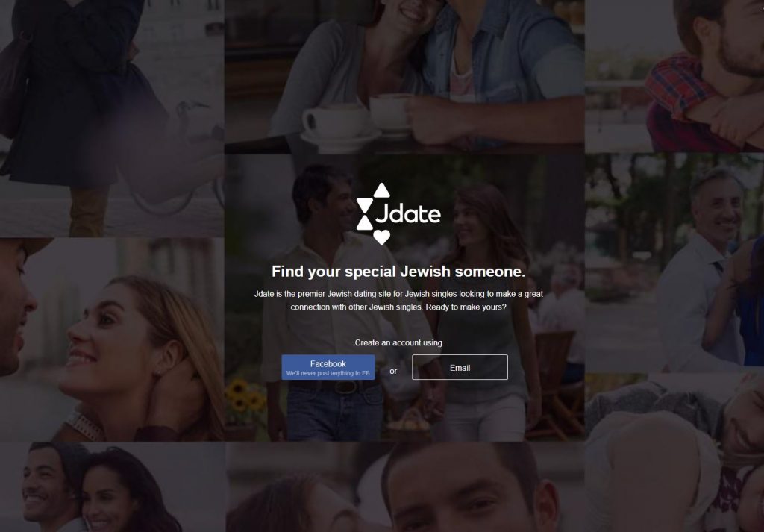Sign up with the blue Facebook button
764x532 pixels.
coord(328,367)
